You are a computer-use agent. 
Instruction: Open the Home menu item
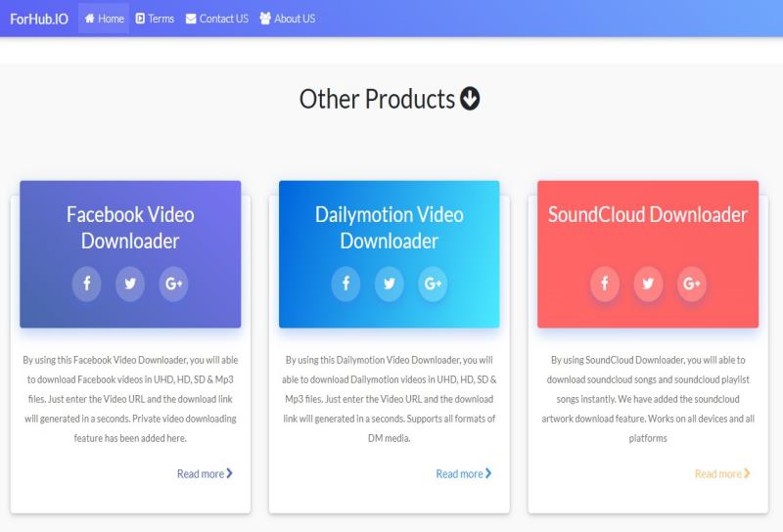(104, 19)
